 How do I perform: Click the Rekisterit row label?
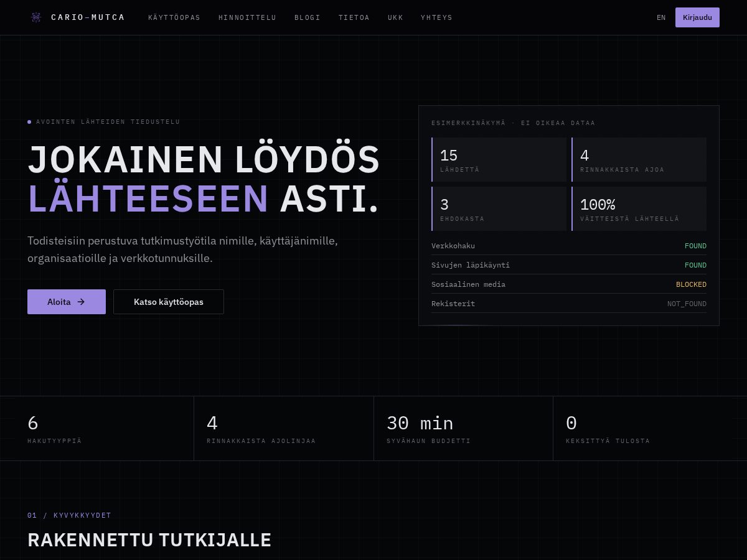click(x=453, y=304)
